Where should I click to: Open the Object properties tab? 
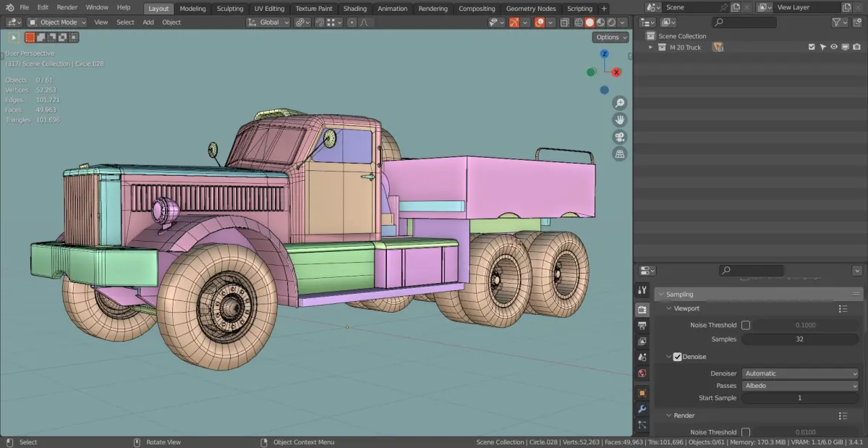[x=642, y=393]
